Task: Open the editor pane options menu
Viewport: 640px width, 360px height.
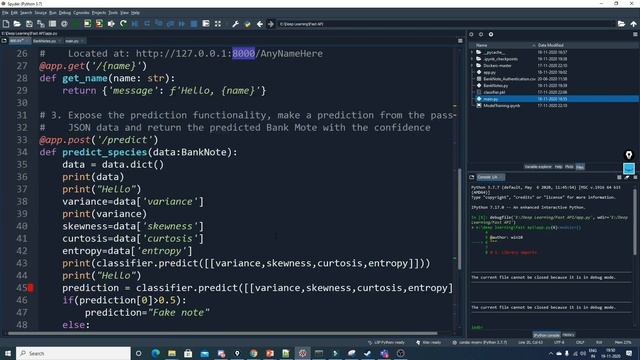Action: 460,41
